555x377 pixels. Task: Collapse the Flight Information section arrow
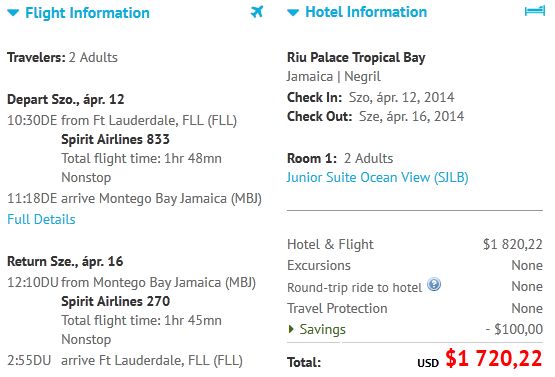13,13
